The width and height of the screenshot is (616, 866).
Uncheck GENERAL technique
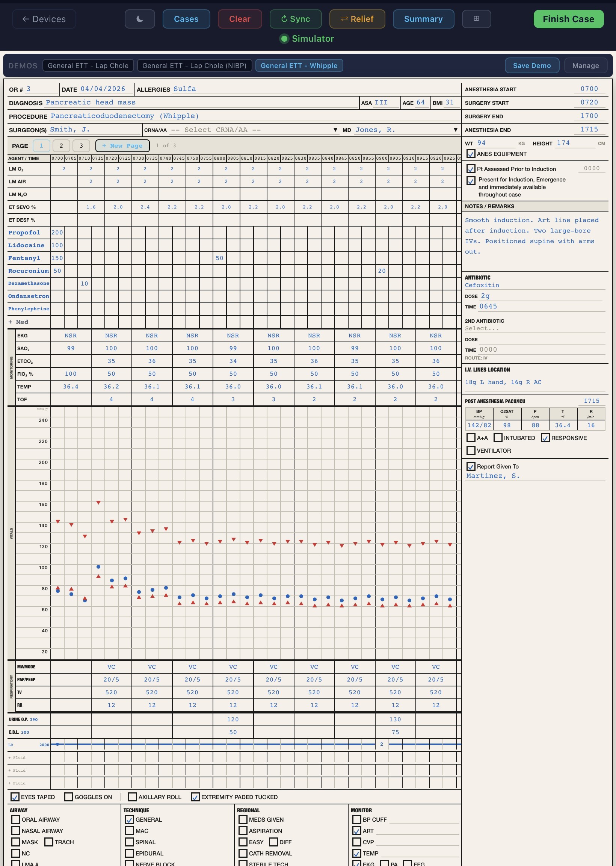coord(129,819)
